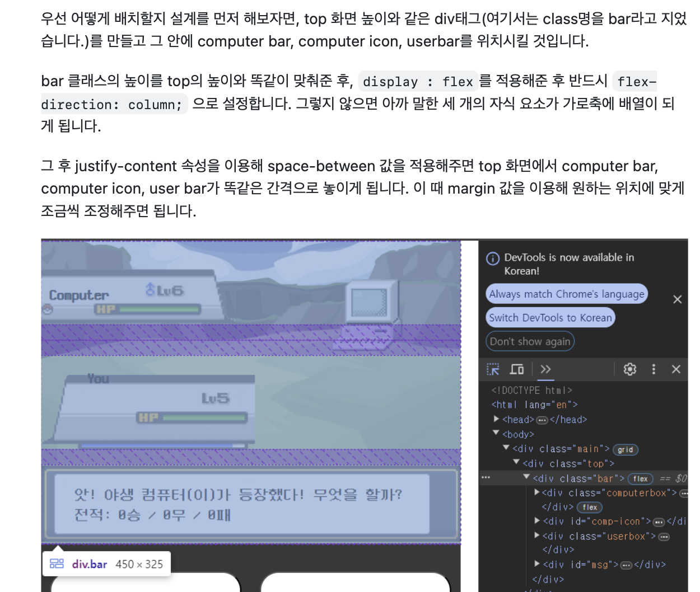Collapse the div class main node
The image size is (700, 592).
coord(506,448)
